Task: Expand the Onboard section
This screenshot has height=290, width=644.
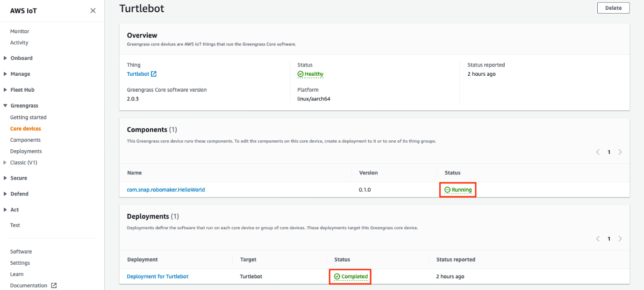Action: [x=5, y=58]
